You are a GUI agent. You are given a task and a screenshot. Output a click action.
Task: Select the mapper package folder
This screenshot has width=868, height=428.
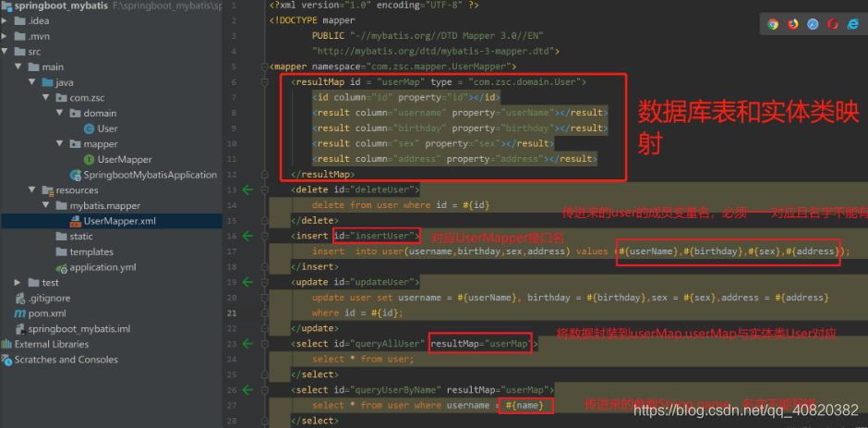click(101, 144)
